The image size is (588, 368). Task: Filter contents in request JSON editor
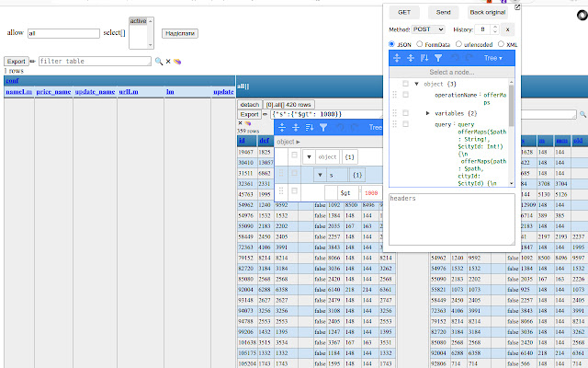pyautogui.click(x=438, y=58)
